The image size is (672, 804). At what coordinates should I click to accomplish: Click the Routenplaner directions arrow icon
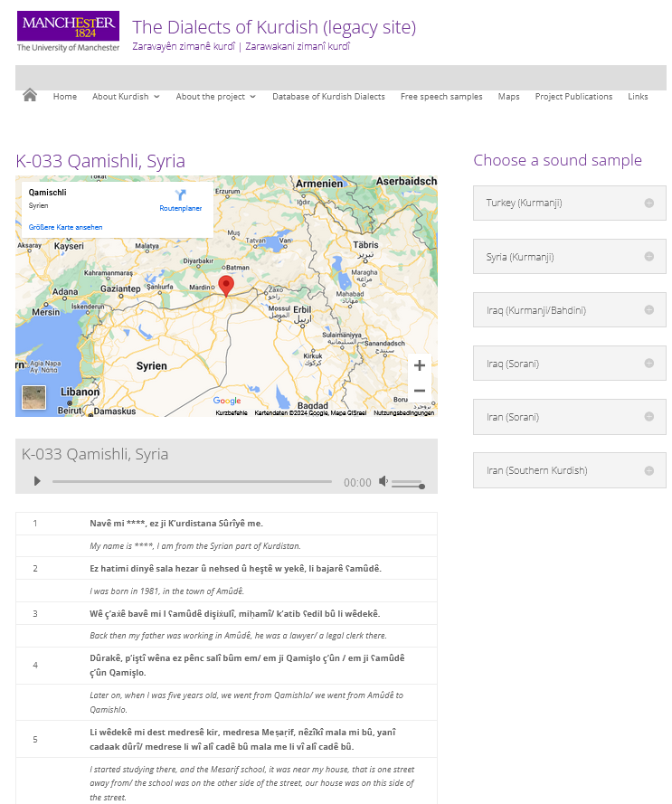(181, 194)
